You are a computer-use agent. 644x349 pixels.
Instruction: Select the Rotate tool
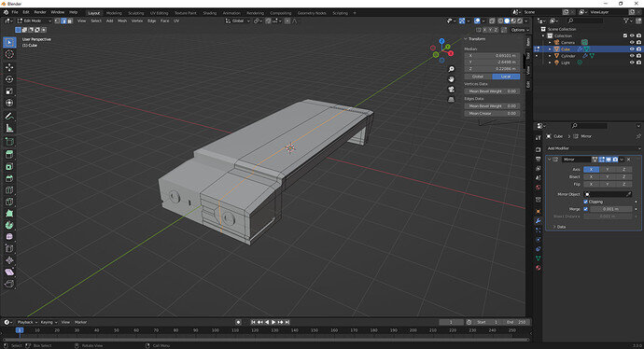pyautogui.click(x=9, y=78)
